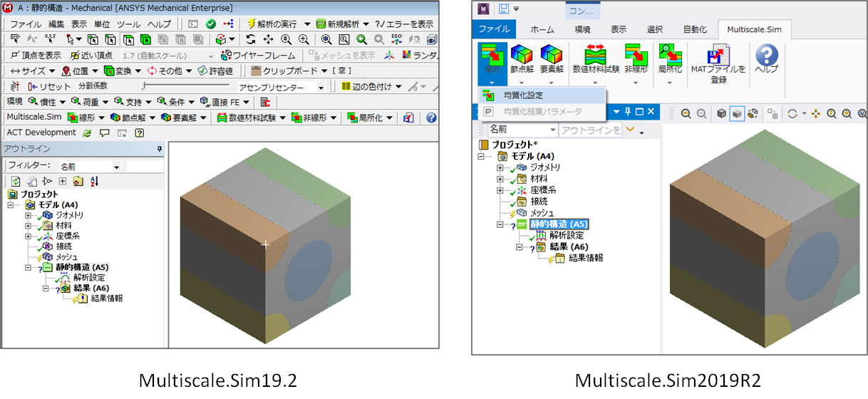Click the green checkmark icon in left window toolbar

coord(211,24)
